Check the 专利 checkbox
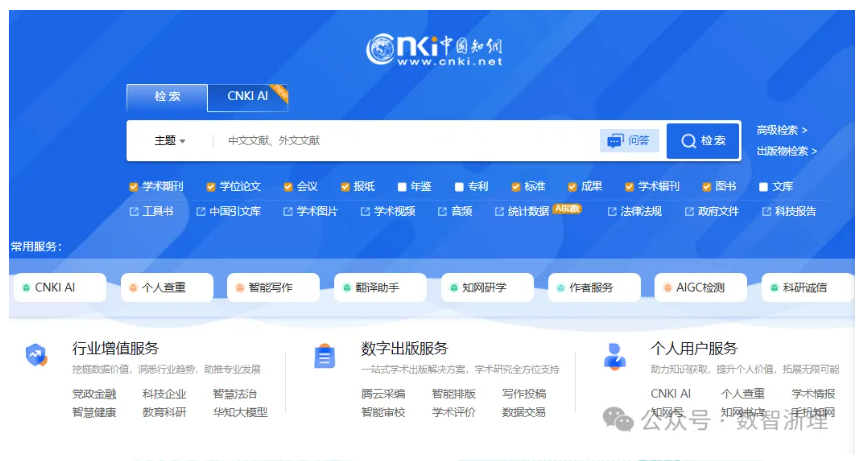Image resolution: width=856 pixels, height=461 pixels. 458,187
